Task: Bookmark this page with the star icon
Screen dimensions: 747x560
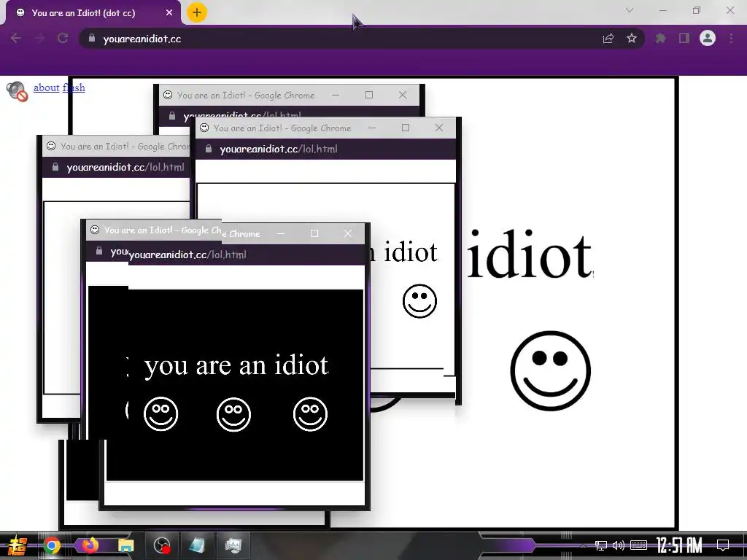Action: pos(632,39)
